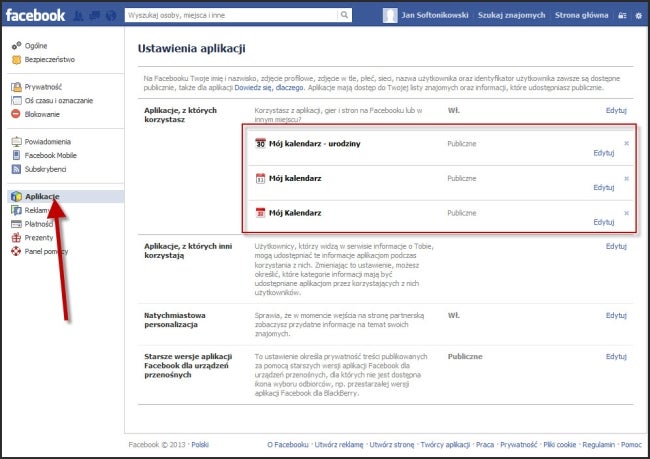The image size is (650, 459).
Task: Remove Mój kalendarz - urodziny app
Action: pos(626,143)
